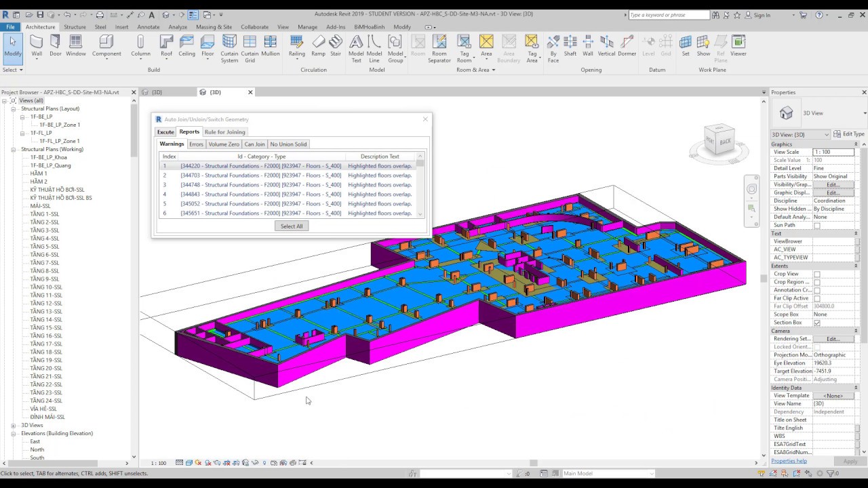Select the Roof tool
Image resolution: width=868 pixels, height=488 pixels.
pyautogui.click(x=166, y=46)
